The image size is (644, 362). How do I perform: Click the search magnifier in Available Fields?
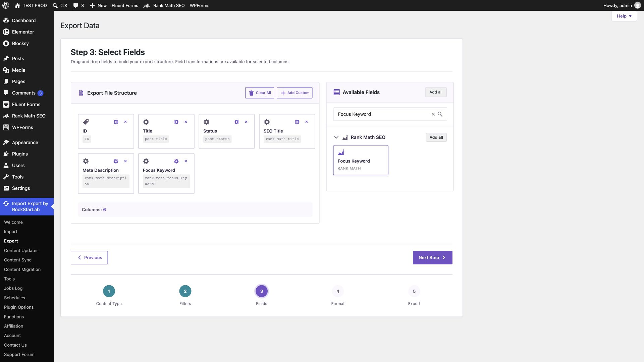point(440,114)
